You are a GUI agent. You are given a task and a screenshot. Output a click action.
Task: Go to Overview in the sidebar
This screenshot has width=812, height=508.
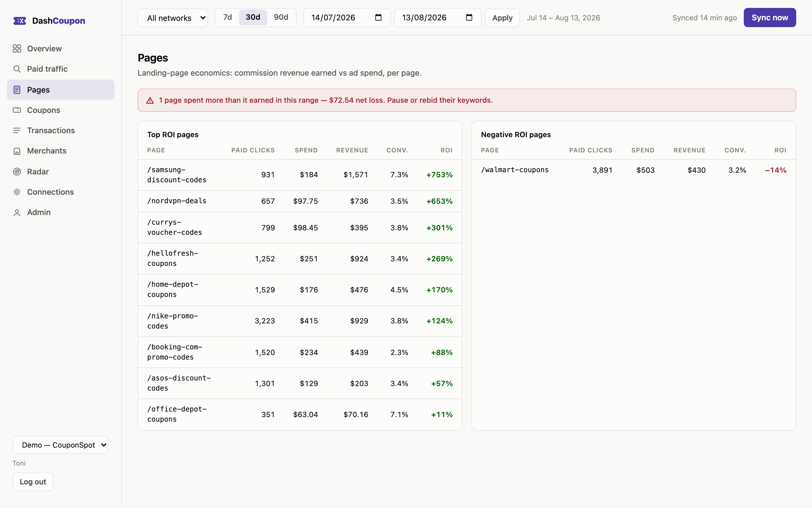point(61,49)
